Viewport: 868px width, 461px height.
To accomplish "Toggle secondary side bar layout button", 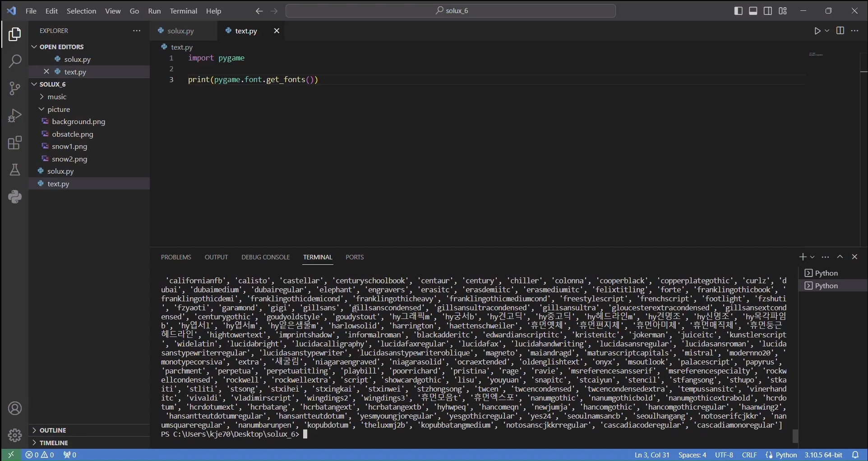I will pos(768,11).
